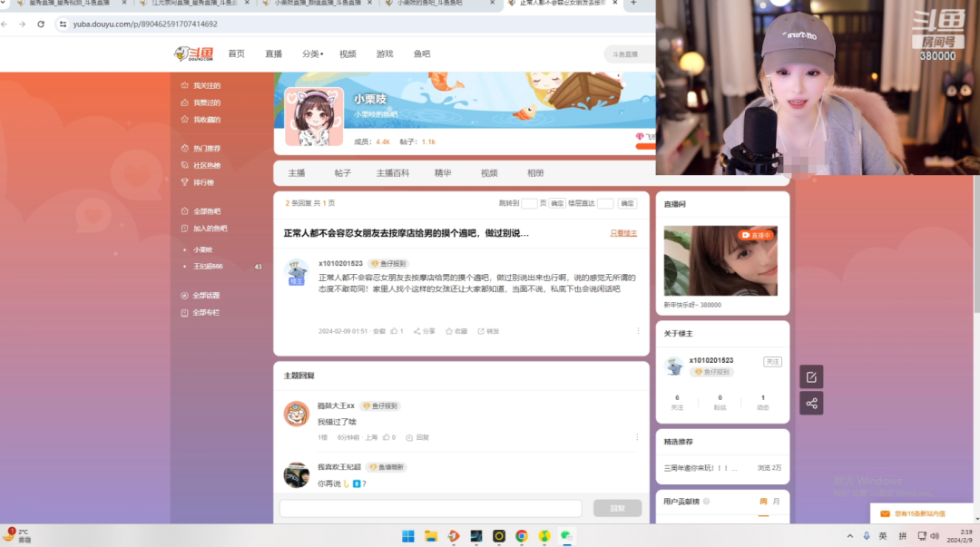Show hidden tray icons chevron
980x547 pixels.
[x=849, y=536]
